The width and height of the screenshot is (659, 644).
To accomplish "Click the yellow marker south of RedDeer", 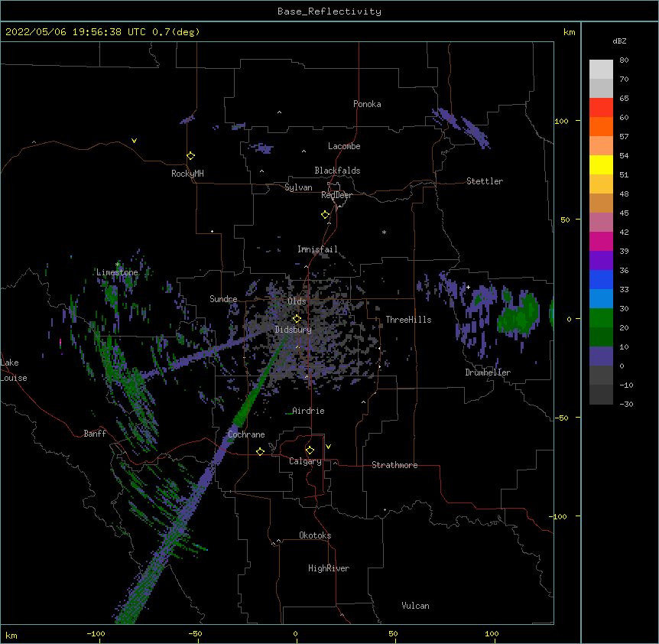I will [326, 215].
